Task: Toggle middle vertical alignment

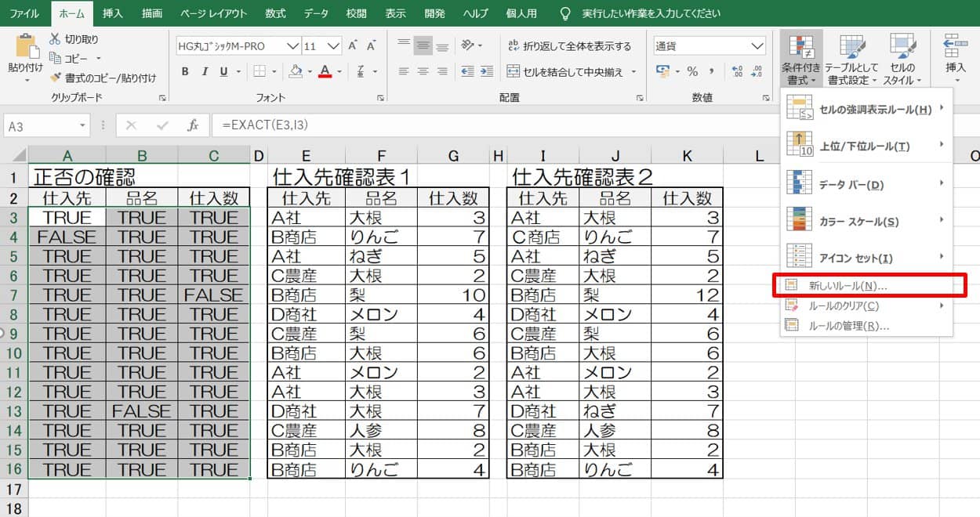Action: click(x=423, y=45)
